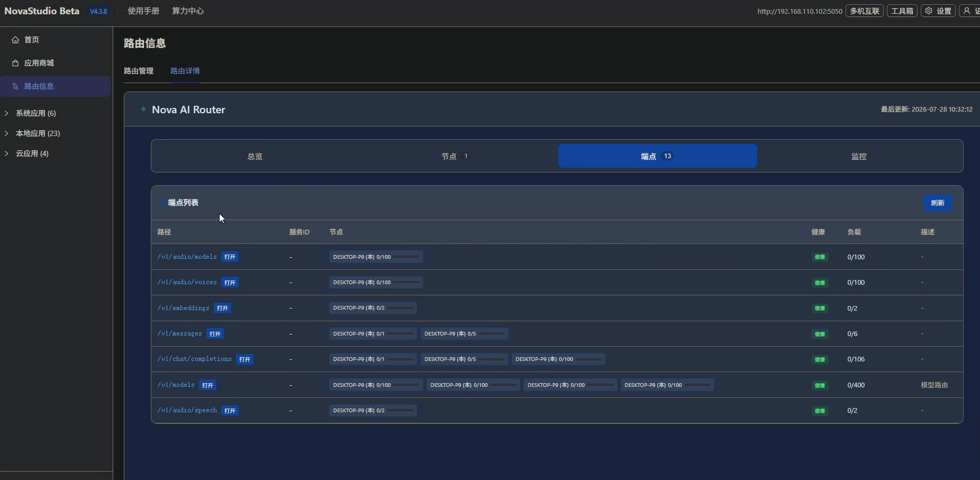980x480 pixels.
Task: Open the /v1/models path link
Action: 176,385
